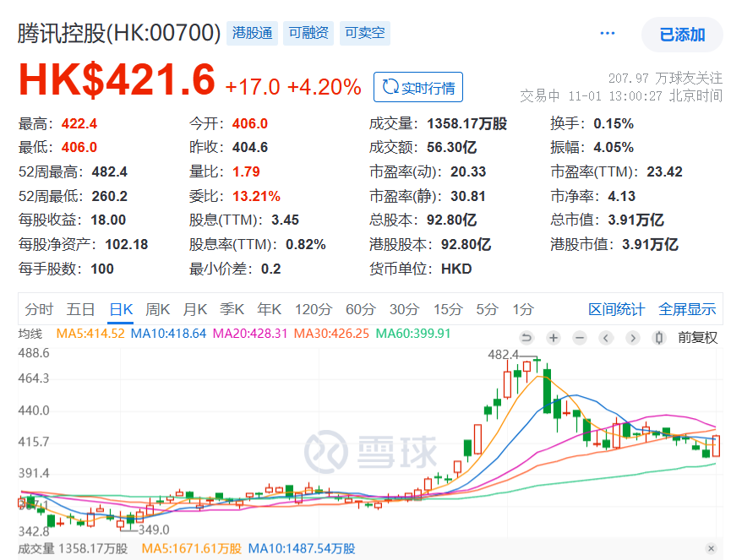The image size is (731, 560).
Task: Click the 港股通 tag
Action: pyautogui.click(x=252, y=33)
